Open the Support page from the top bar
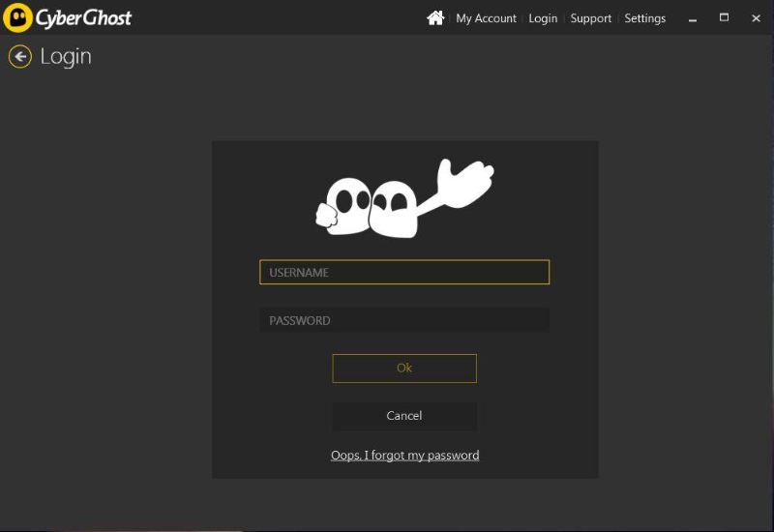774x532 pixels. [x=590, y=18]
